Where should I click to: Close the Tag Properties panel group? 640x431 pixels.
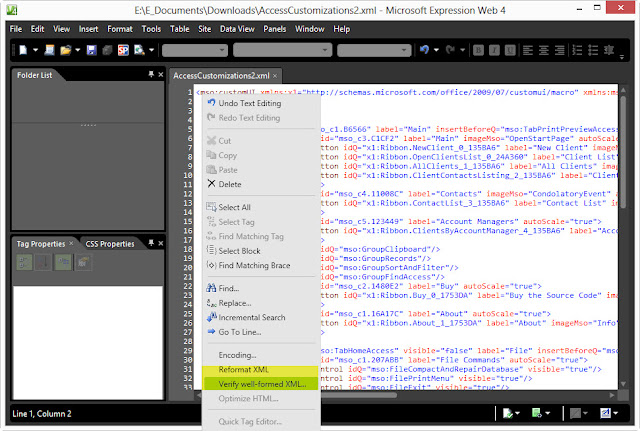pyautogui.click(x=161, y=243)
